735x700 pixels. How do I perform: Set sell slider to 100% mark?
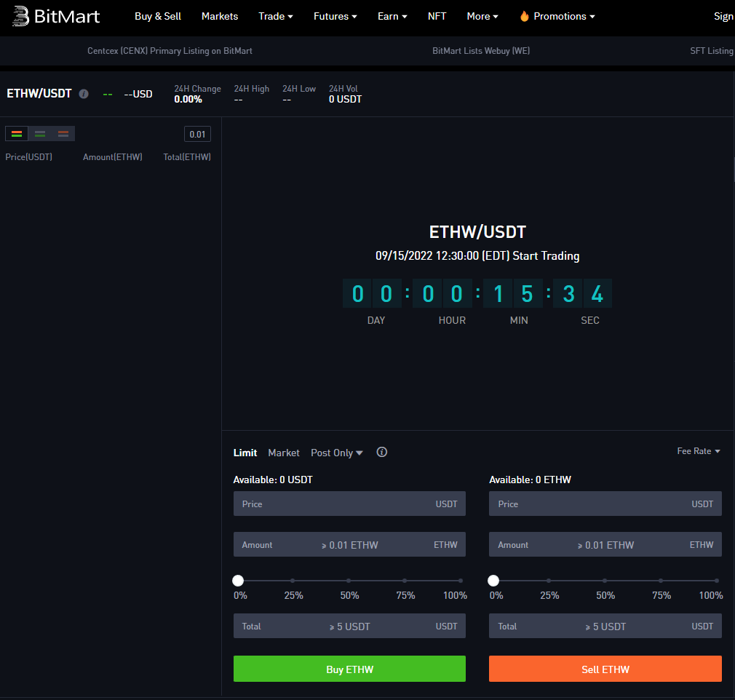(717, 581)
